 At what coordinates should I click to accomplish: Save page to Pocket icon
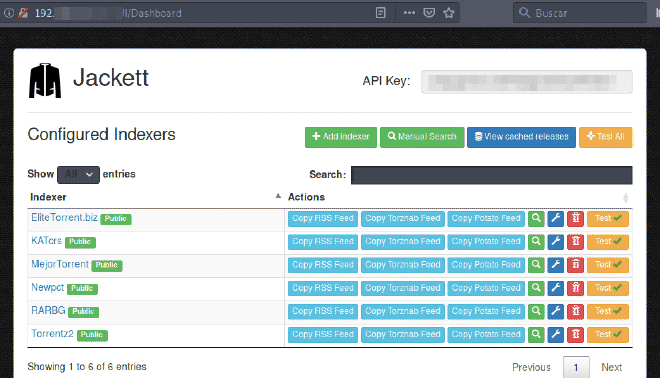point(429,13)
